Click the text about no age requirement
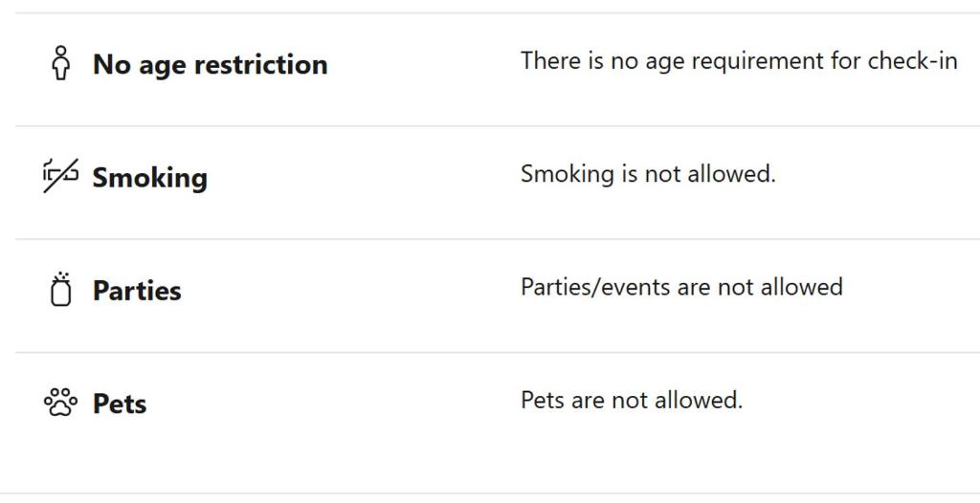 point(739,61)
